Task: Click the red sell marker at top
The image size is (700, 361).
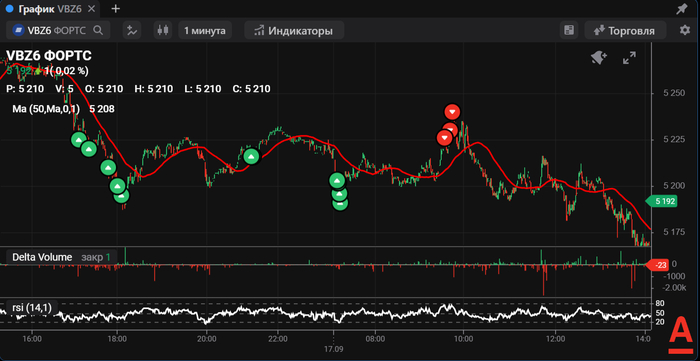Action: 452,111
